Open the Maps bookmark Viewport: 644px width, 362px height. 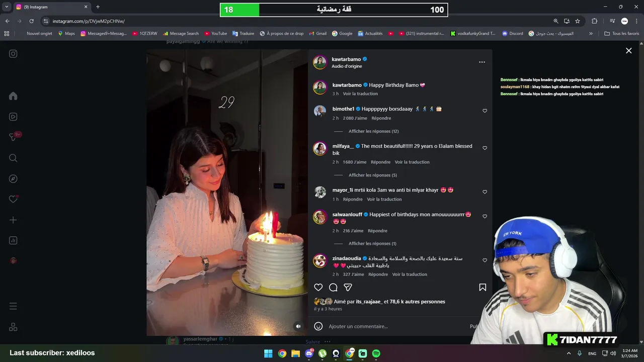[x=66, y=34]
